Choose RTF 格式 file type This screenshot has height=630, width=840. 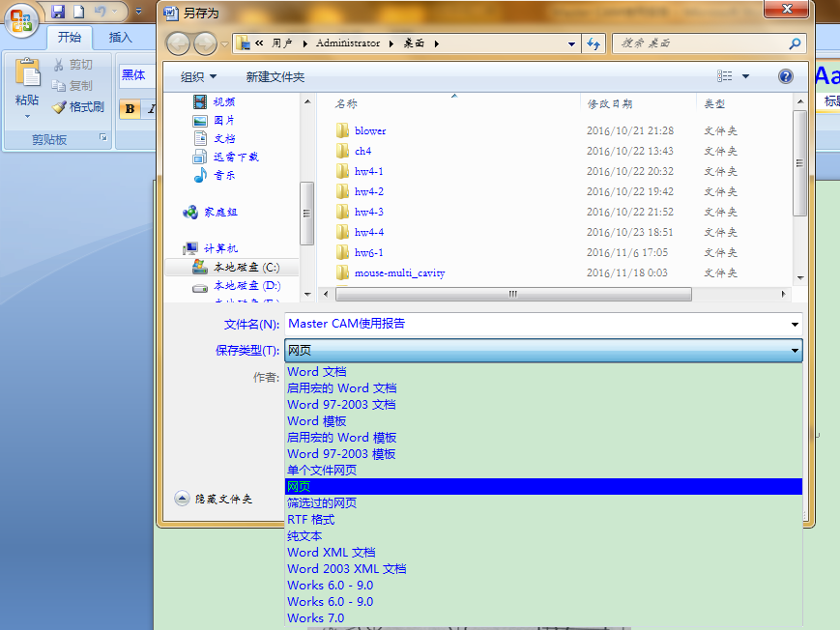(544, 520)
